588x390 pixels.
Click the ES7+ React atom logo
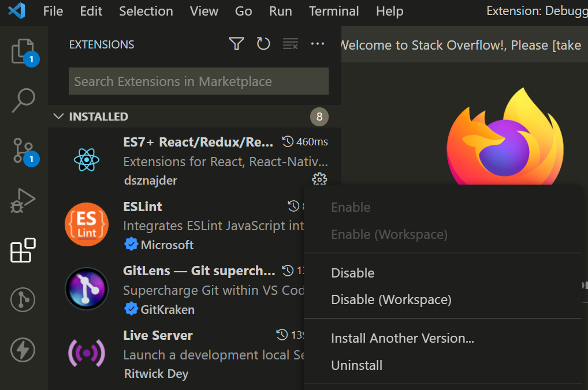(x=87, y=160)
